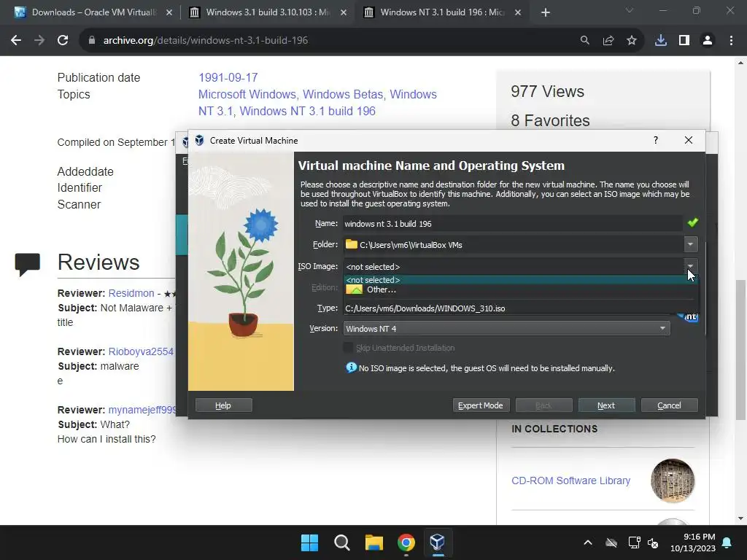
Task: Select WINDOWS_310.iso from dropdown list
Action: click(520, 308)
